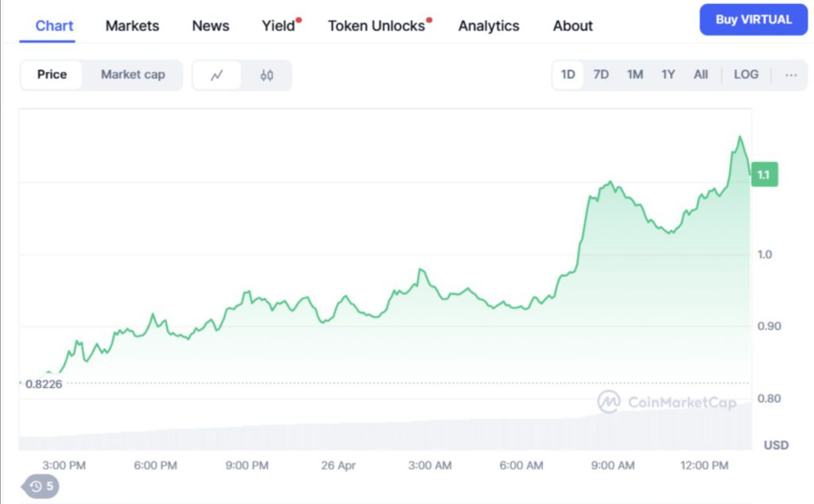Toggle chart to Price view
Image resolution: width=814 pixels, height=504 pixels.
52,75
